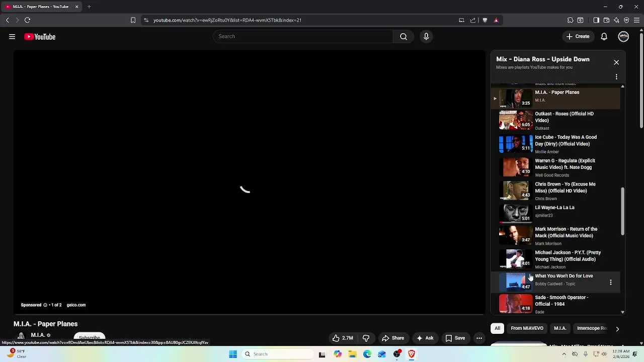Open taskbar Search box
The height and width of the screenshot is (362, 644).
coord(277,354)
